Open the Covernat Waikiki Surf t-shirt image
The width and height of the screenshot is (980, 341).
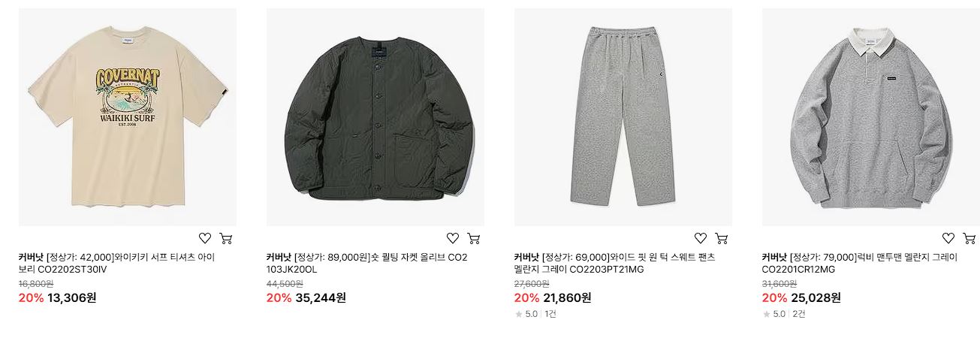tap(128, 117)
